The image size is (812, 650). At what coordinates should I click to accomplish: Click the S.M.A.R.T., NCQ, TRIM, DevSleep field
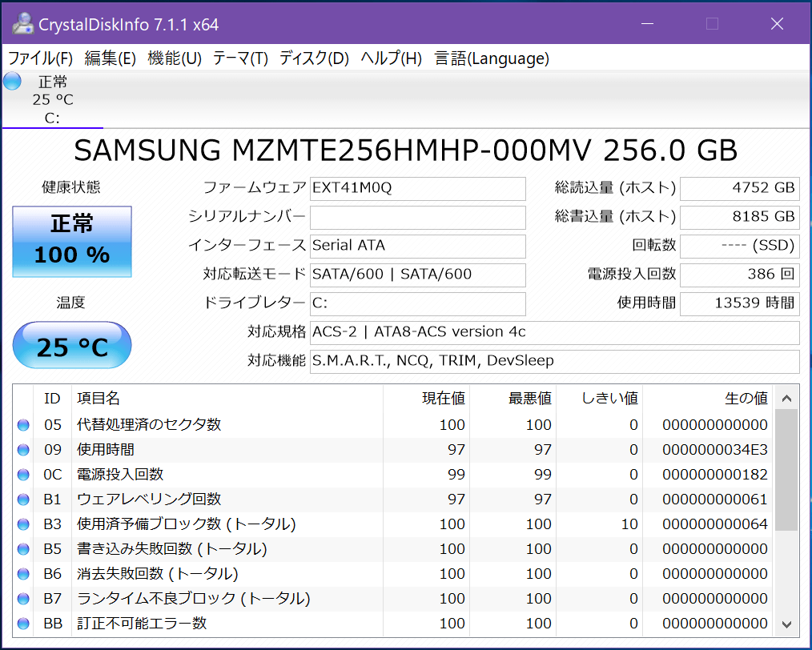(x=555, y=361)
